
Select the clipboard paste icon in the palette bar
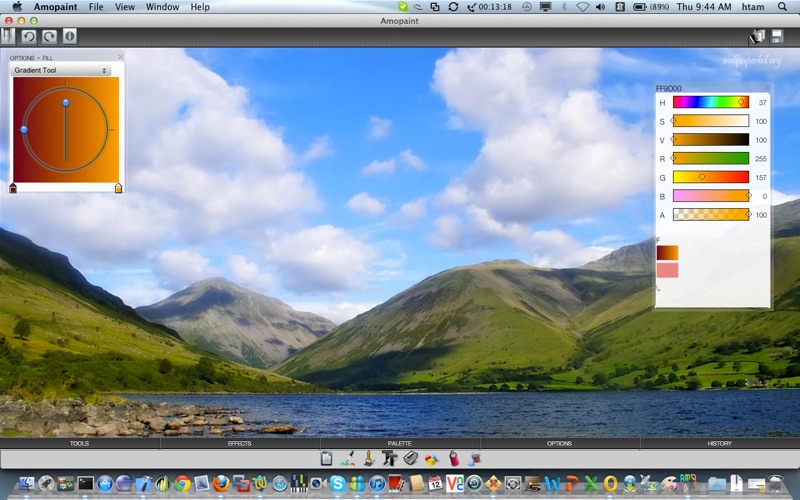point(327,458)
